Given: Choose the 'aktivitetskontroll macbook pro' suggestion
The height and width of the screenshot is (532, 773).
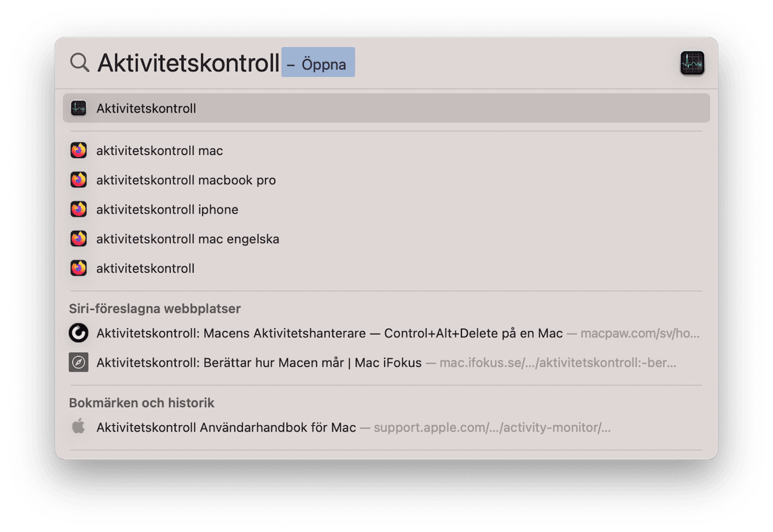Looking at the screenshot, I should tap(186, 181).
